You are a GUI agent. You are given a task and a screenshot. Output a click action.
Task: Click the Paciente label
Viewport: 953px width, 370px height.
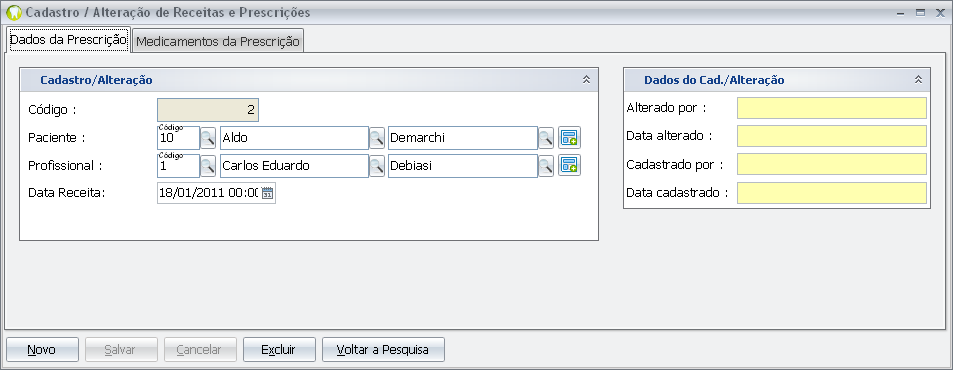pyautogui.click(x=56, y=138)
